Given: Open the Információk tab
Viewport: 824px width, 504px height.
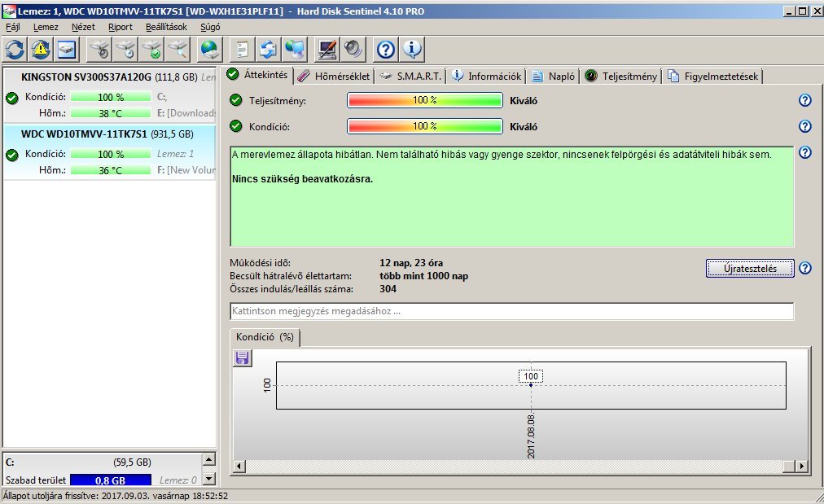Looking at the screenshot, I should click(x=487, y=77).
